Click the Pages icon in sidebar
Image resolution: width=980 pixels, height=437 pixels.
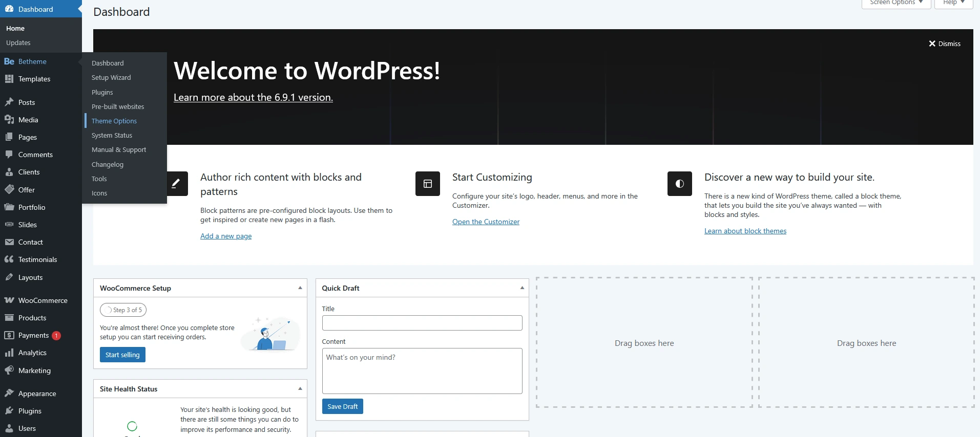(9, 137)
